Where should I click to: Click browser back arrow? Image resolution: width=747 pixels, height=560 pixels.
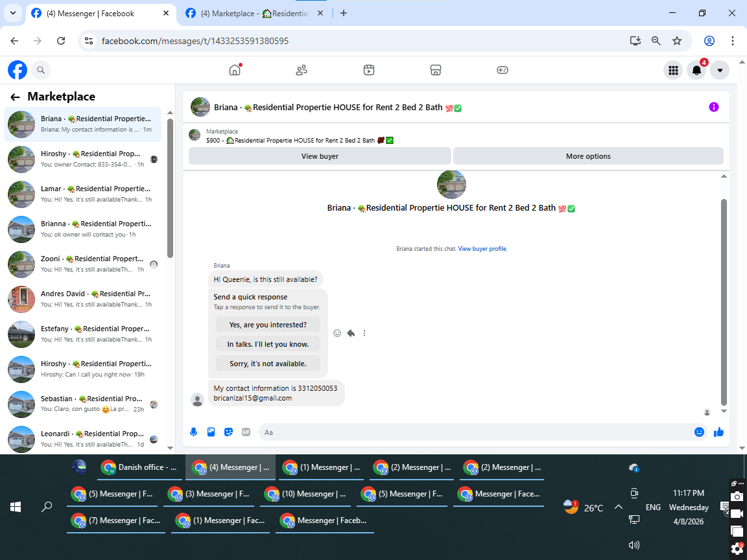click(14, 41)
